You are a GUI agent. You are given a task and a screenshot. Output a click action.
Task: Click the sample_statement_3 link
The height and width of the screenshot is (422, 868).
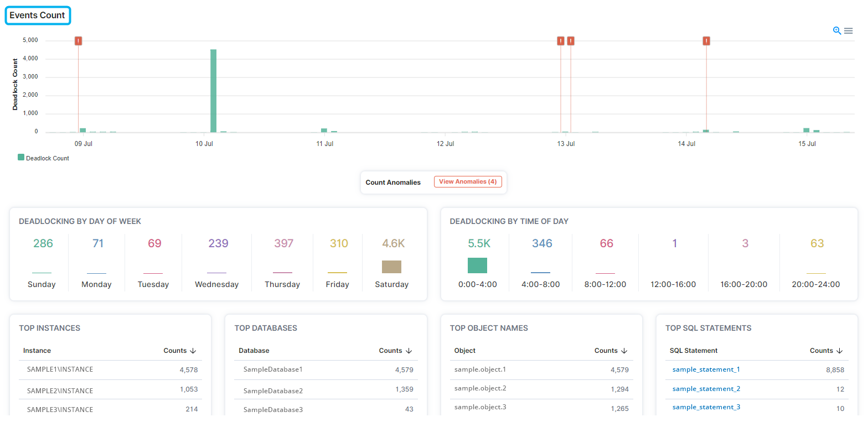click(706, 407)
